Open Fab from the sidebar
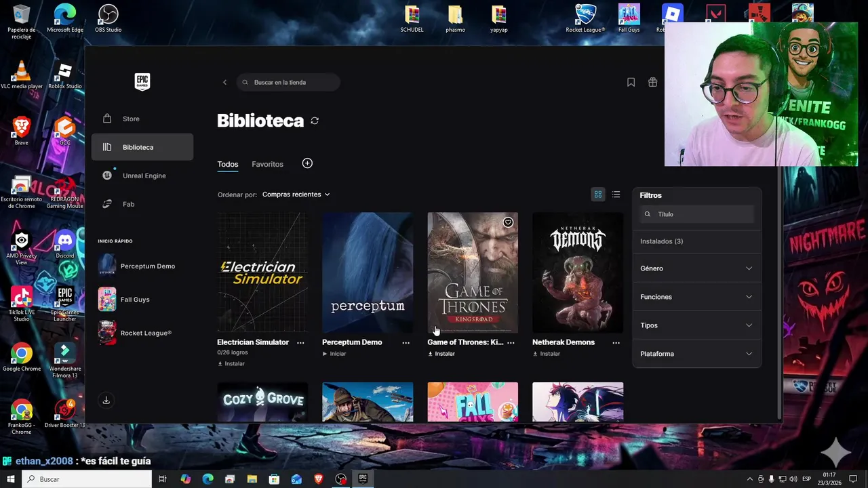Screen dimensions: 868x488 (142, 204)
